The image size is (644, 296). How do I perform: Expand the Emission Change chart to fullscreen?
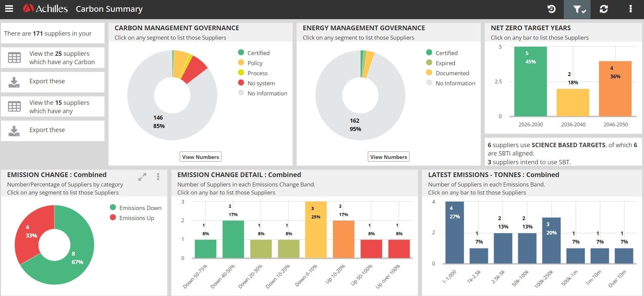[142, 177]
